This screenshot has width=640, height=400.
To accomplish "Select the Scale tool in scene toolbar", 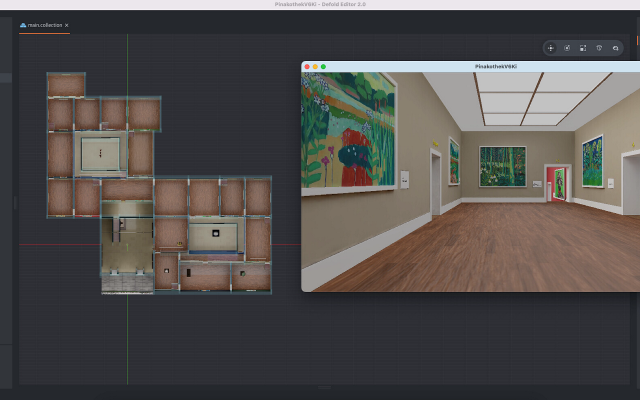I will (x=583, y=48).
